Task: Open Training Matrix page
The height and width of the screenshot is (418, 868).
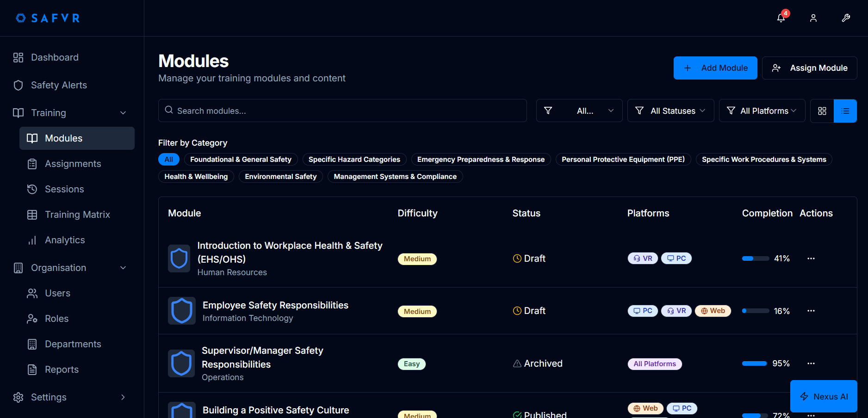Action: tap(77, 215)
